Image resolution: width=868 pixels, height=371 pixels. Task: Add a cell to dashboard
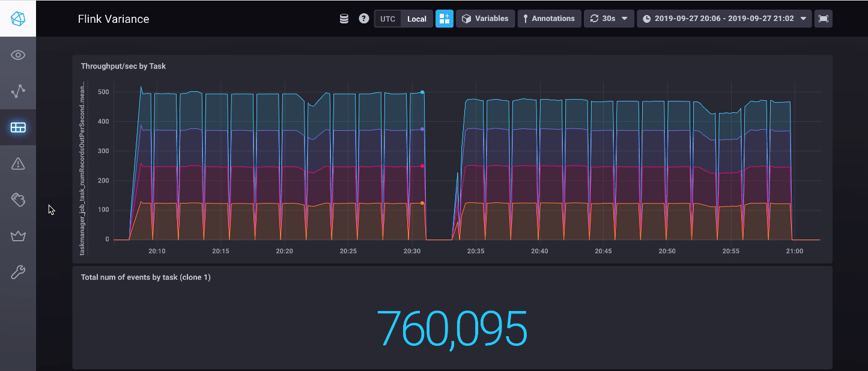[445, 19]
